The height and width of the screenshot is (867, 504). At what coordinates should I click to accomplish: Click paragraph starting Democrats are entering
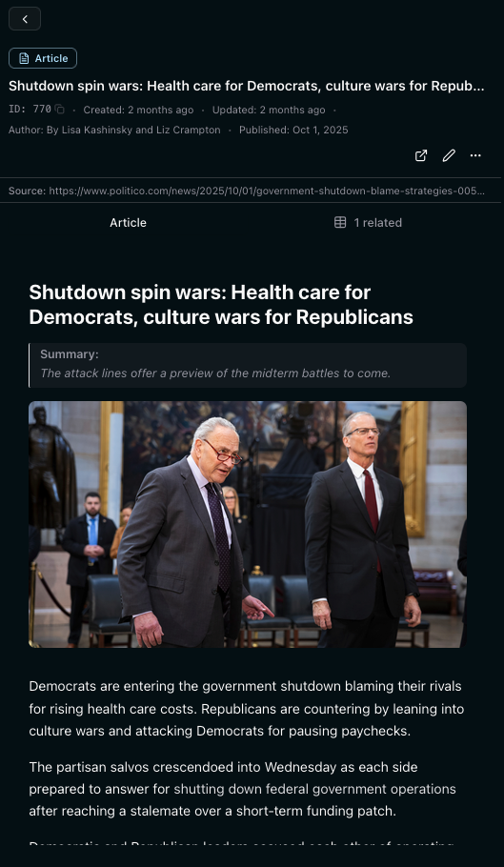[247, 709]
